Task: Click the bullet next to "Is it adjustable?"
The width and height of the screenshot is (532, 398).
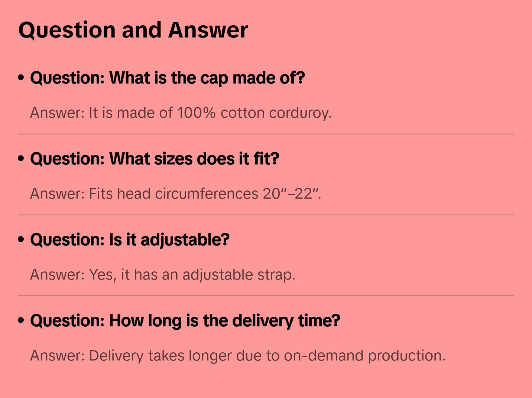Action: [21, 239]
